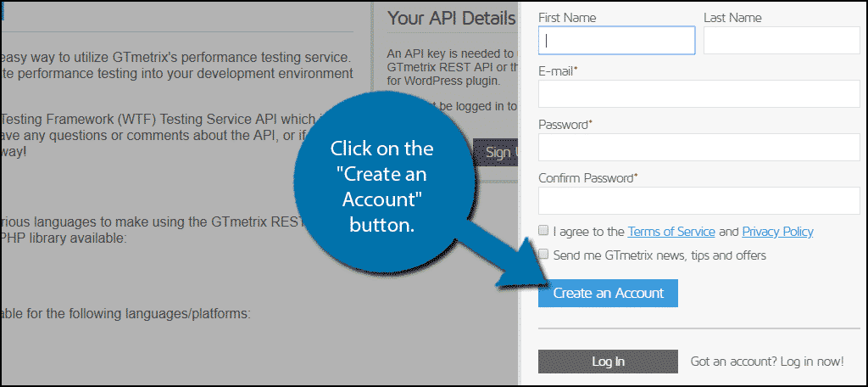Click the 'Last Name' field label
The image size is (868, 387).
click(732, 18)
